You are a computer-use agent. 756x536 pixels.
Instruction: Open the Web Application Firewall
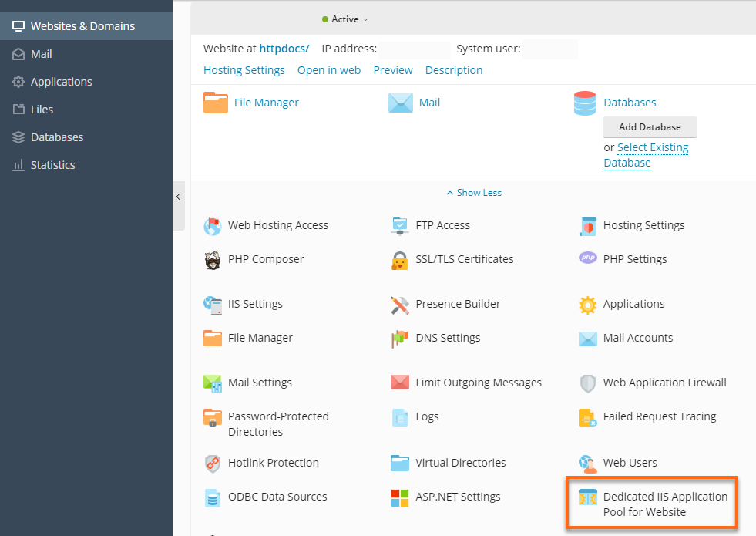coord(664,383)
